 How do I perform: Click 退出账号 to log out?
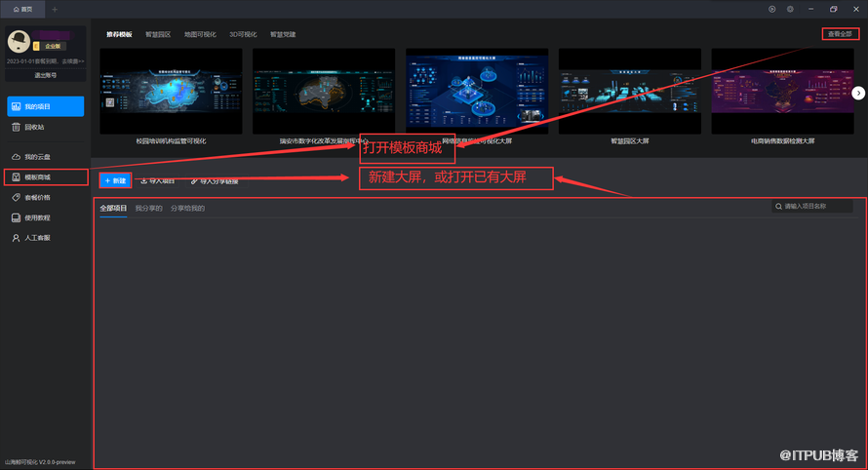[x=46, y=75]
